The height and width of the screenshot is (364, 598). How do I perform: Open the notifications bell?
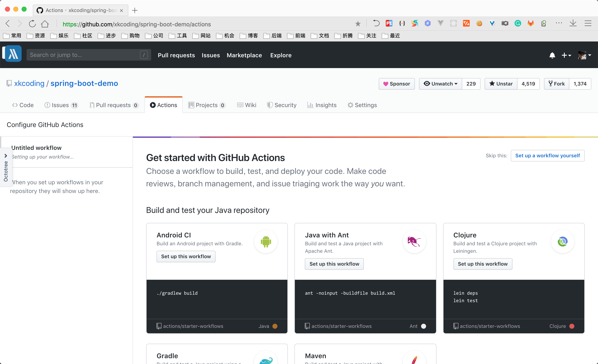[552, 55]
